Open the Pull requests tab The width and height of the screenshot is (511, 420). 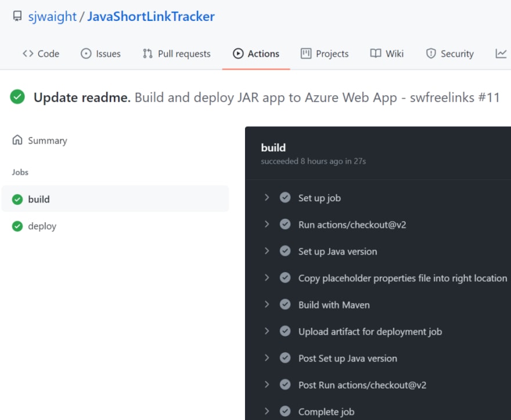tap(177, 53)
